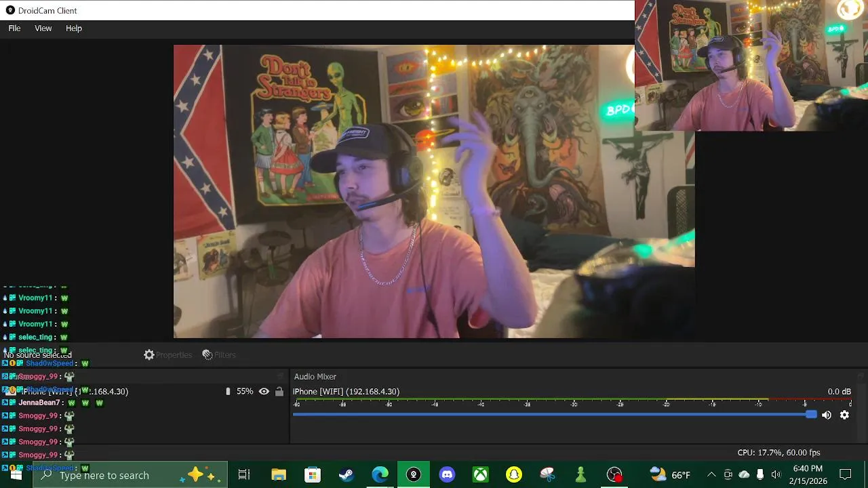The height and width of the screenshot is (488, 868).
Task: Click the system volume tray icon
Action: [x=776, y=475]
